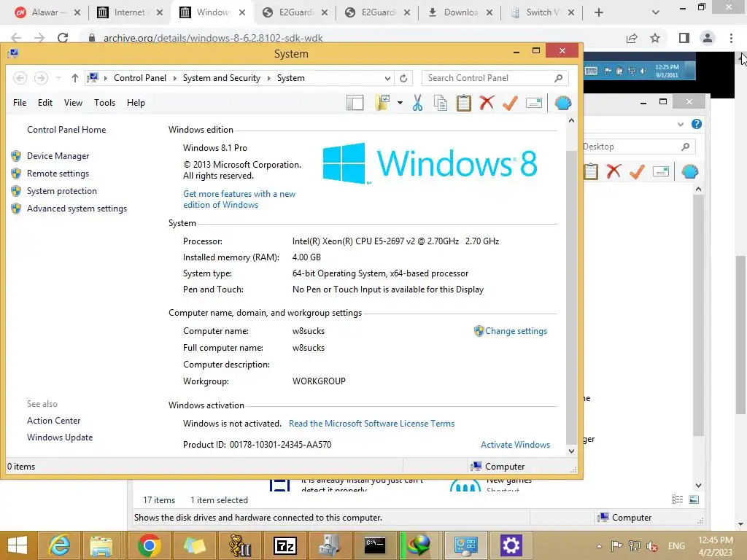Read the Microsoft Software License Terms link

click(371, 424)
